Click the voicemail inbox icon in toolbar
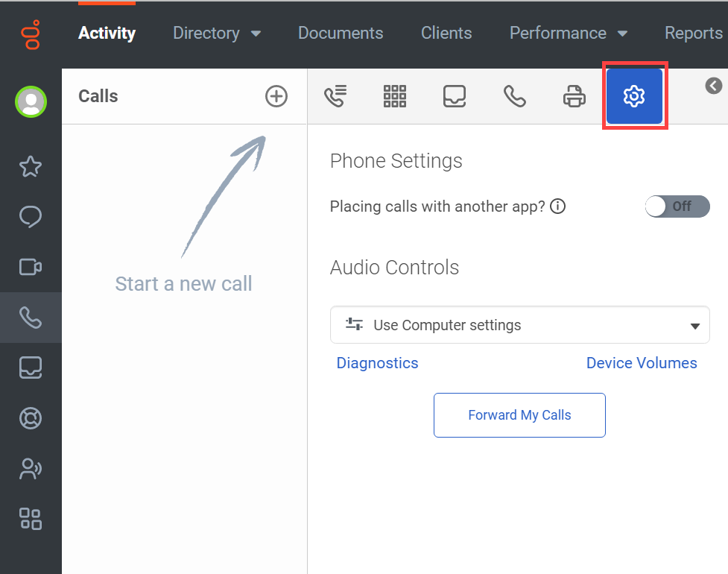This screenshot has height=574, width=728. 455,96
